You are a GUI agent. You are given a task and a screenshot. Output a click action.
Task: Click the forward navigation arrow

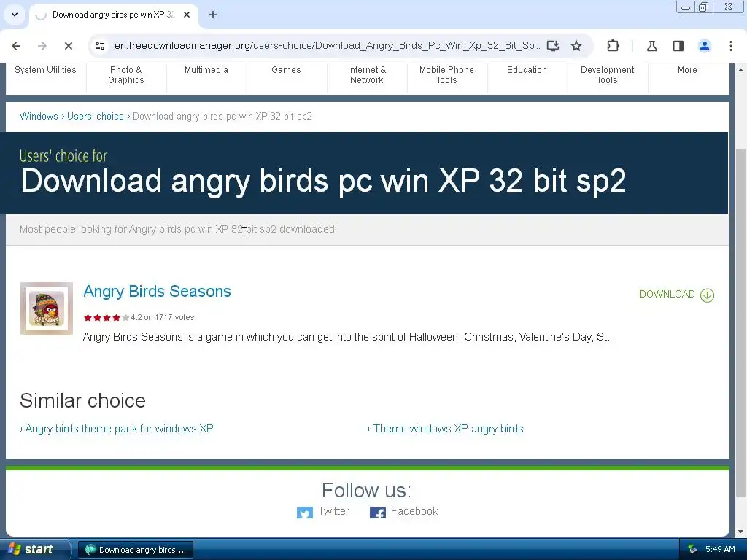tap(42, 46)
